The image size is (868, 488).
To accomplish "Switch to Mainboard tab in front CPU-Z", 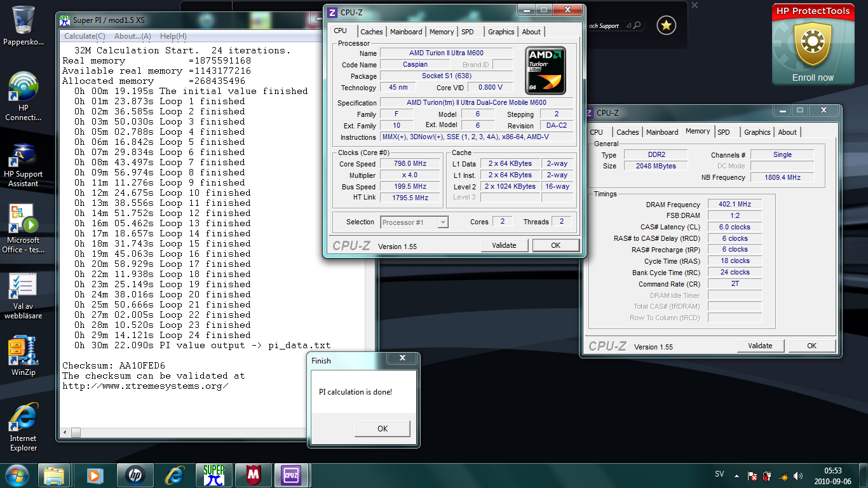I will pos(406,32).
